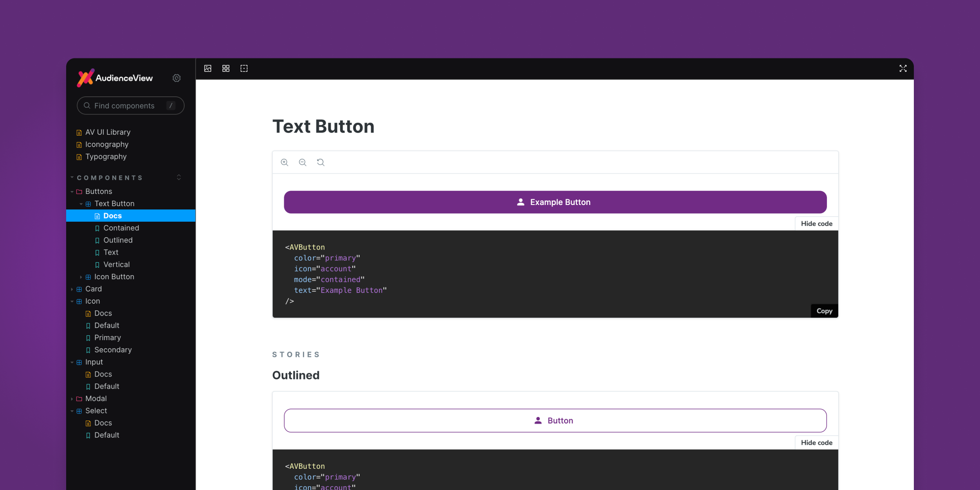Zoom out on the Example Button preview

(303, 162)
